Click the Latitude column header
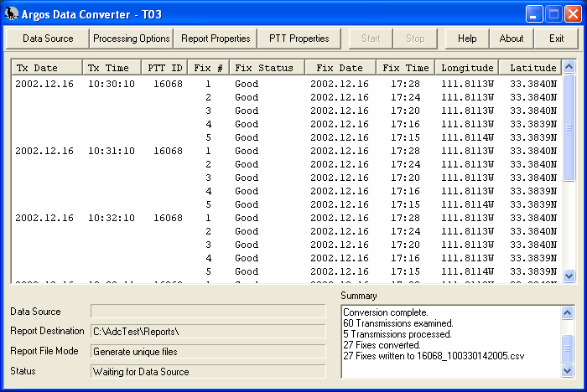 click(531, 68)
